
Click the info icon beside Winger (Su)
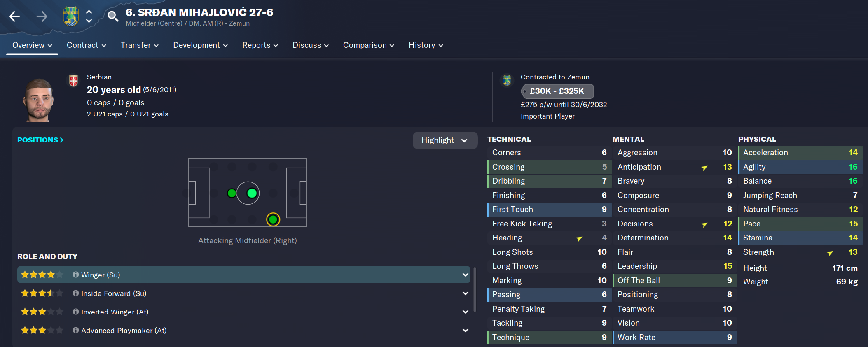76,275
